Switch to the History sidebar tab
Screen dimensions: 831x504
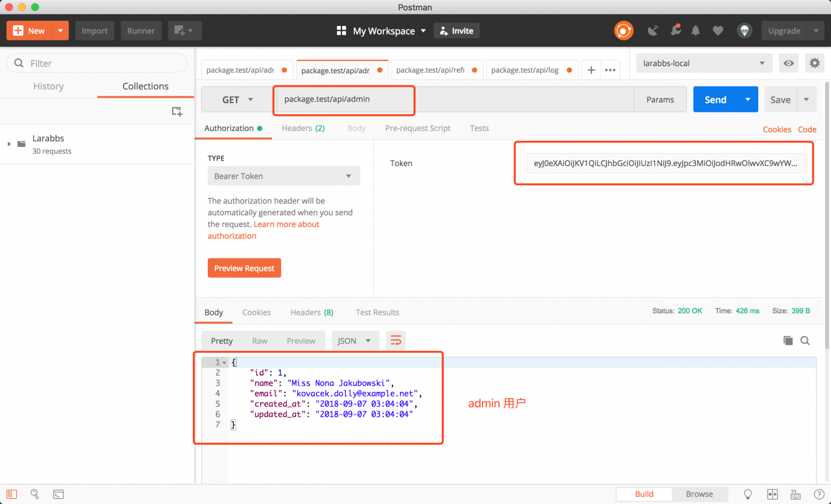point(48,86)
